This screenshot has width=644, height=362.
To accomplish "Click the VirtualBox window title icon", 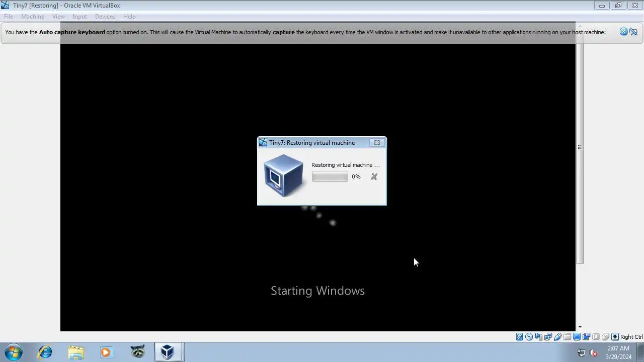I will [5, 6].
